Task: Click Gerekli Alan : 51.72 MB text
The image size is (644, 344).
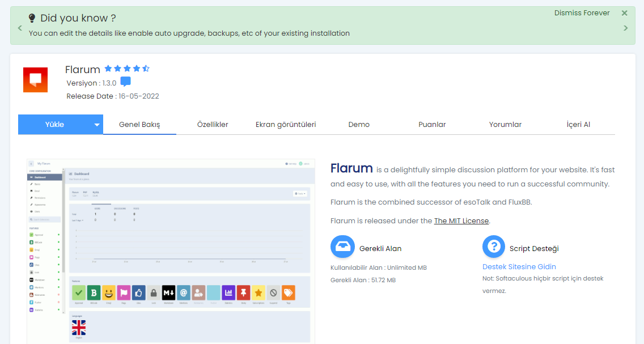Action: click(x=363, y=281)
